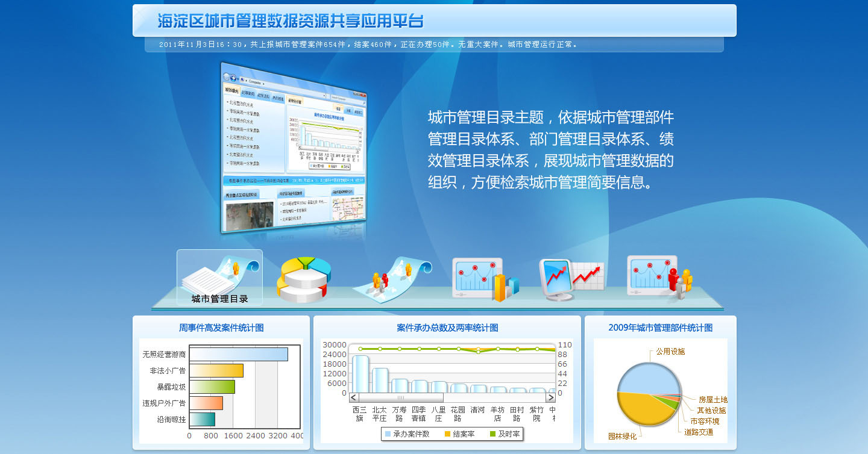This screenshot has width=868, height=454.
Task: Click the 及时率 legend text
Action: pos(509,434)
